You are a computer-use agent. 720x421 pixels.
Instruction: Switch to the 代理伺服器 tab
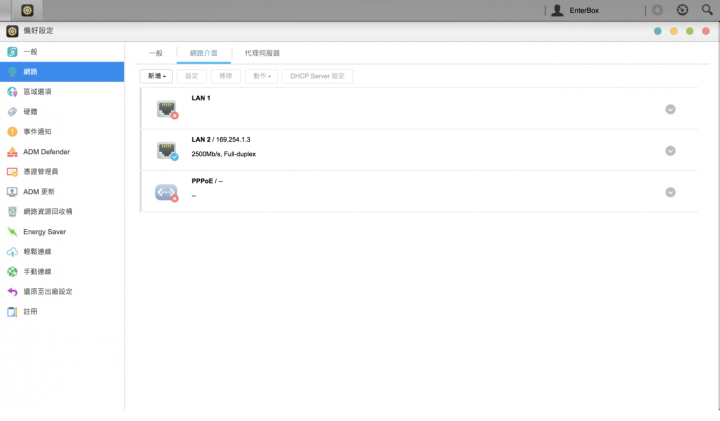point(262,53)
